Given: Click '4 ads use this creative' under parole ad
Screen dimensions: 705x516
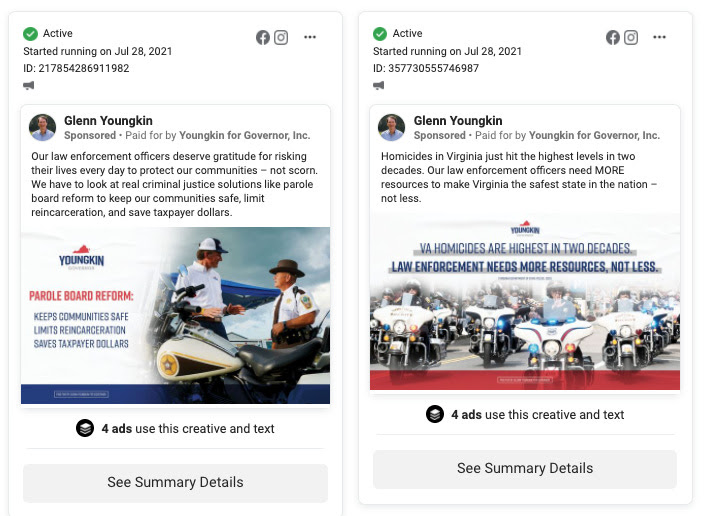Looking at the screenshot, I should [188, 429].
